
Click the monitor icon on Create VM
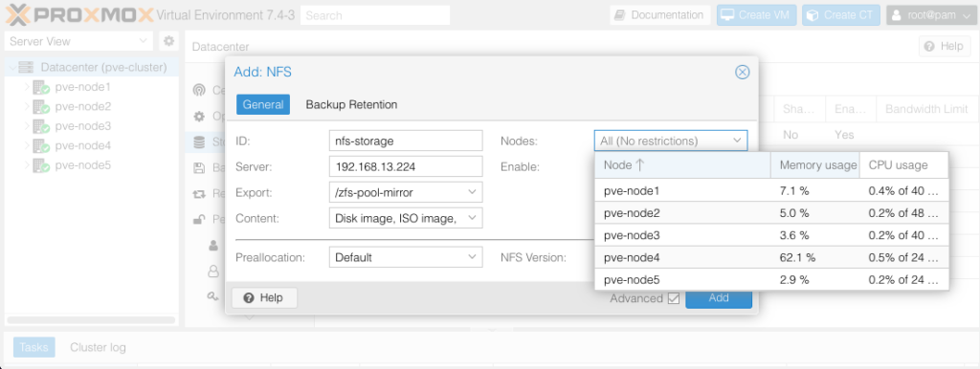727,15
